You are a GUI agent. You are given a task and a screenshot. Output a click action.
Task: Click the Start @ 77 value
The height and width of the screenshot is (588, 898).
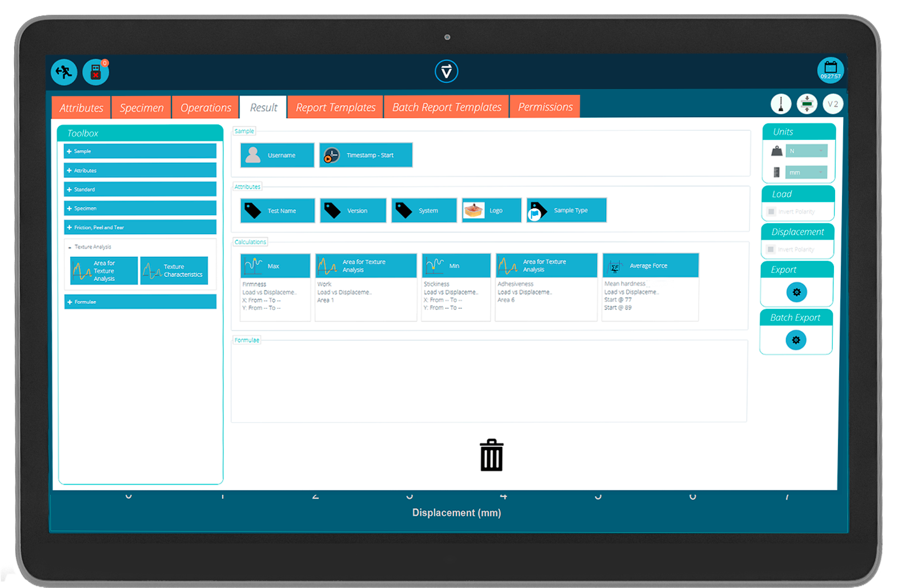pyautogui.click(x=618, y=300)
